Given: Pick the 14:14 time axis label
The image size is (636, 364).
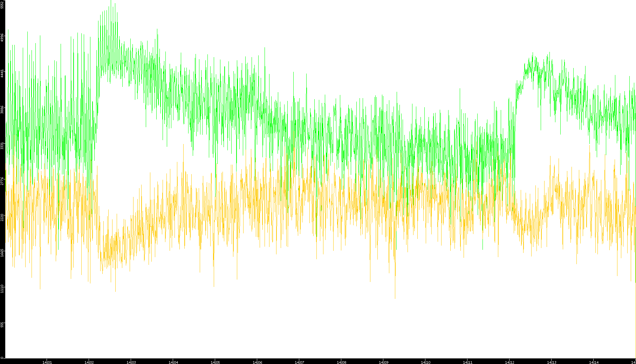Looking at the screenshot, I should pos(594,362).
